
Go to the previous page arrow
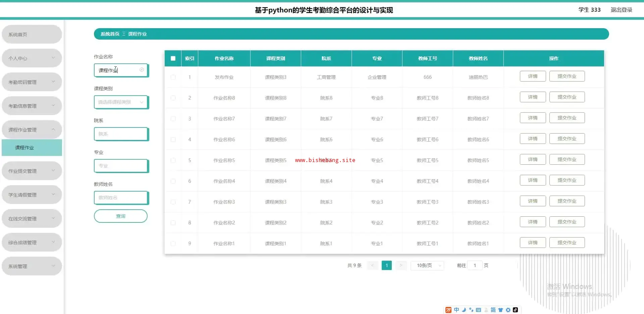click(372, 265)
